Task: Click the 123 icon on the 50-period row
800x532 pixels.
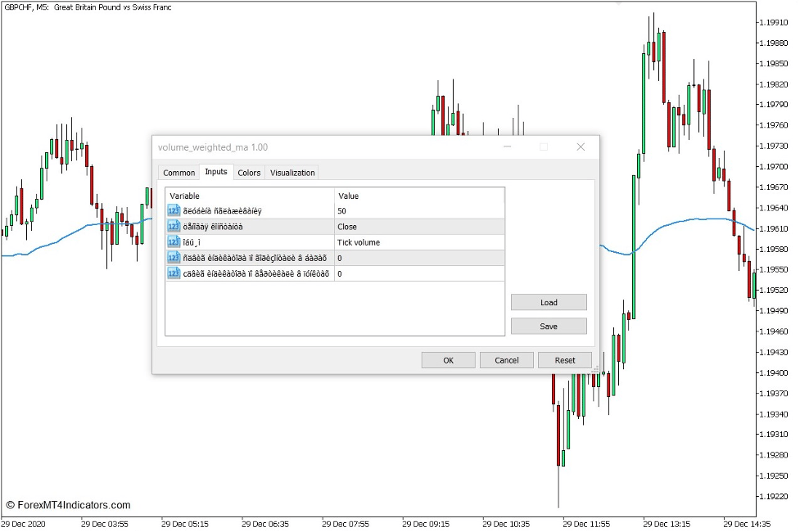Action: (174, 211)
